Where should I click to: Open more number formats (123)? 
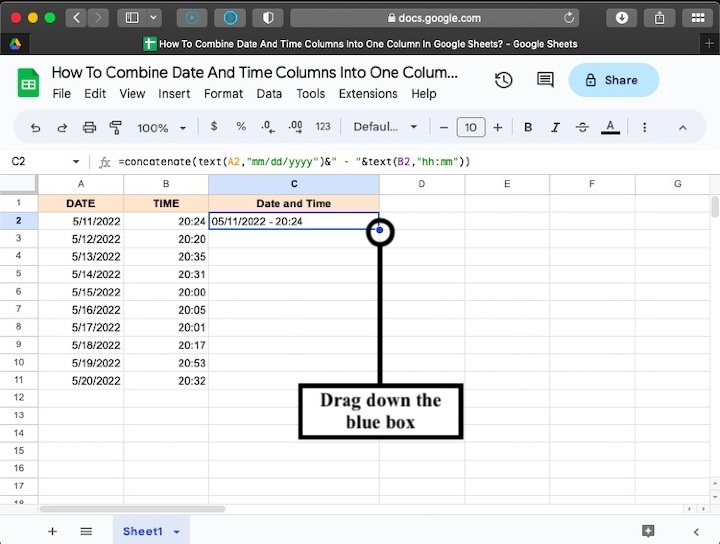(x=323, y=127)
